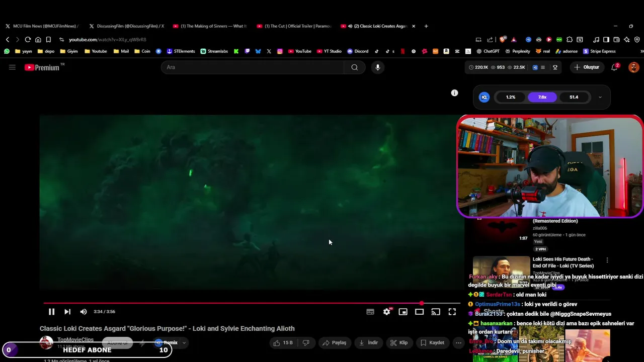644x362 pixels.
Task: Open more actions three-dot menu
Action: point(458,343)
